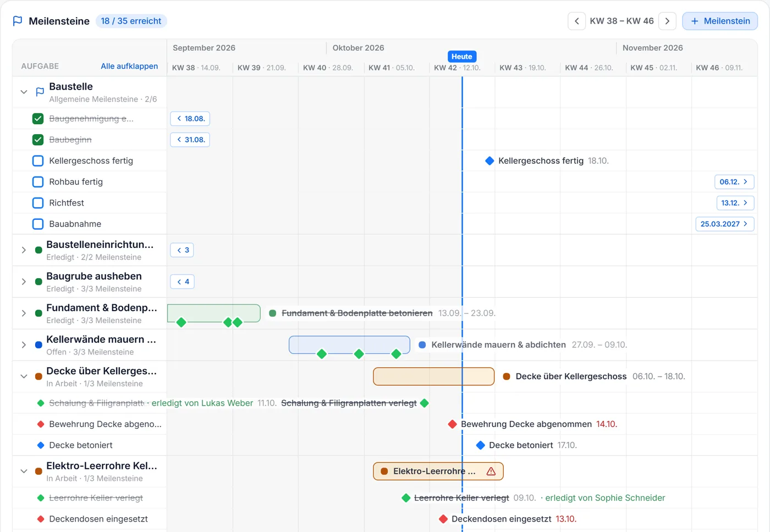Click the red diamond beside Deckendosen eingesetzt in task list
Image resolution: width=770 pixels, height=532 pixels.
(41, 519)
